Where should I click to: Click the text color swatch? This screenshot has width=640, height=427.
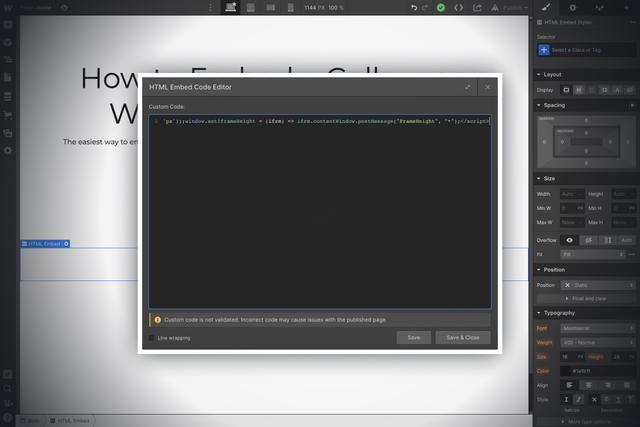coord(566,371)
